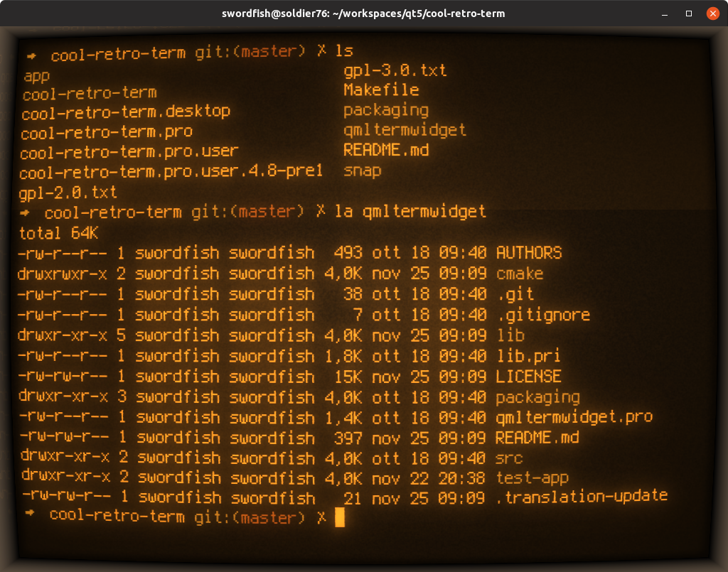The width and height of the screenshot is (728, 572).
Task: Click the cool-retro-term.desktop entry
Action: click(x=126, y=111)
